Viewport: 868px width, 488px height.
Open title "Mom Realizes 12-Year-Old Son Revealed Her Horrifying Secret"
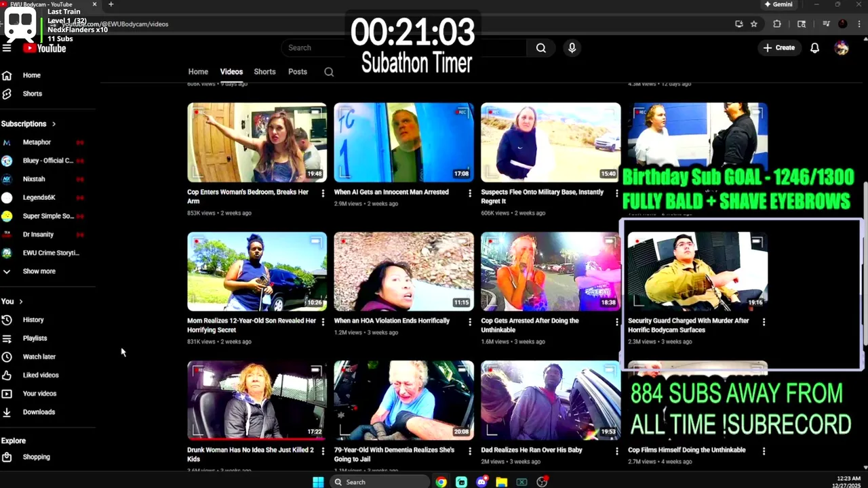click(x=252, y=325)
